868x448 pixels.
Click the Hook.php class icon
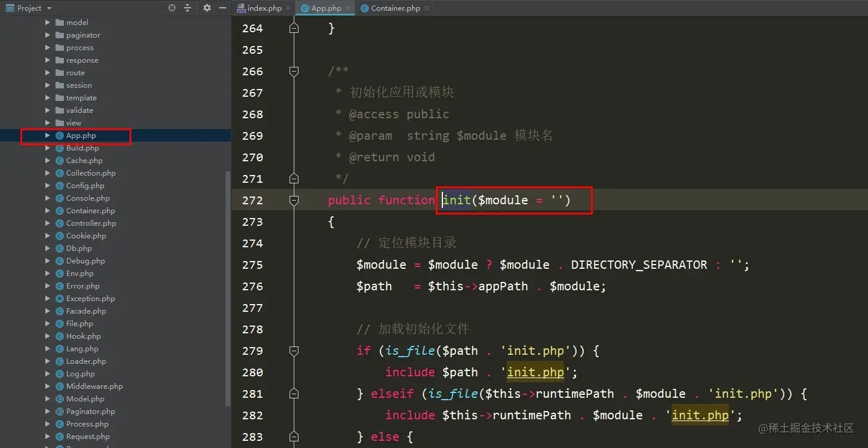(60, 336)
